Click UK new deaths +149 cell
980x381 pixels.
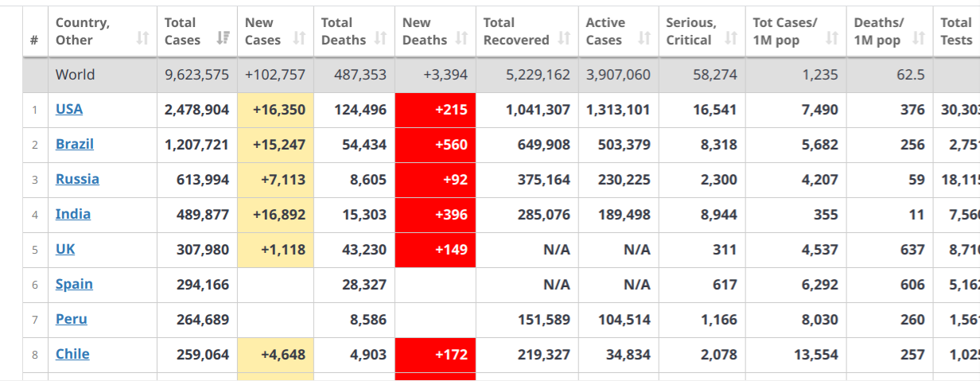435,250
